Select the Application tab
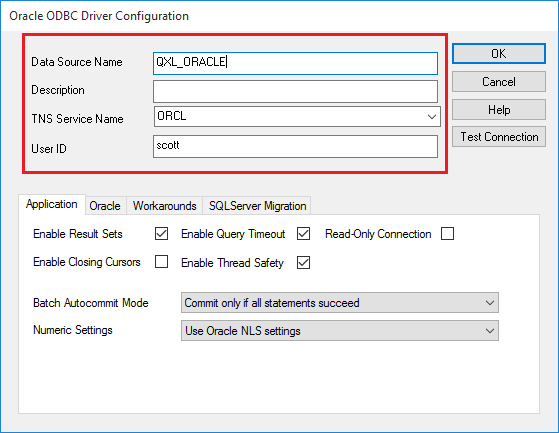Viewport: 559px width, 433px height. (x=52, y=205)
